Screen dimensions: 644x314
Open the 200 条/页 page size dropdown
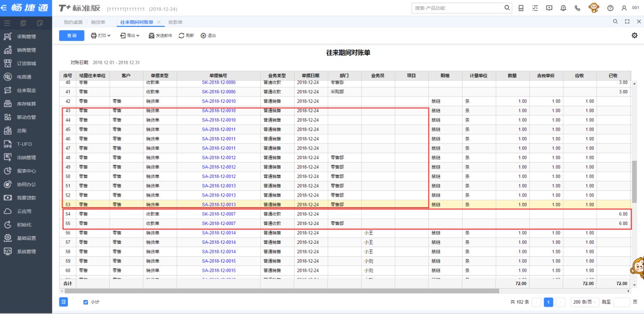point(585,302)
